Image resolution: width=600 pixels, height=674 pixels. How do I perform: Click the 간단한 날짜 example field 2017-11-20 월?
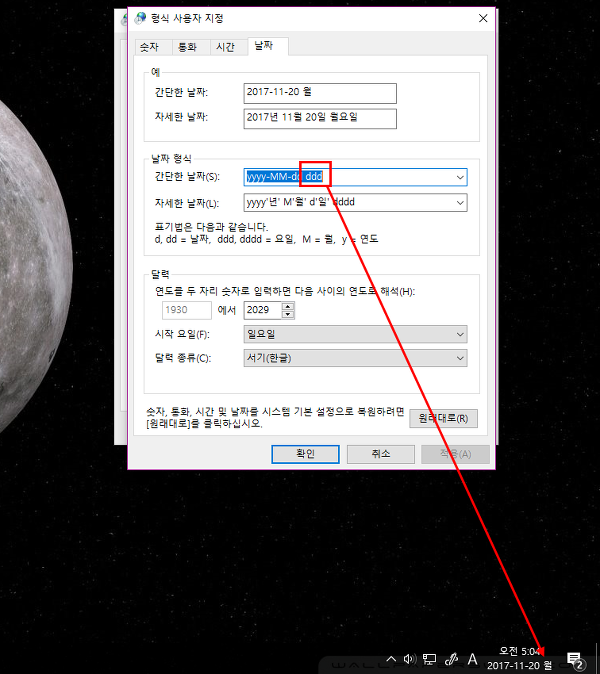(320, 93)
